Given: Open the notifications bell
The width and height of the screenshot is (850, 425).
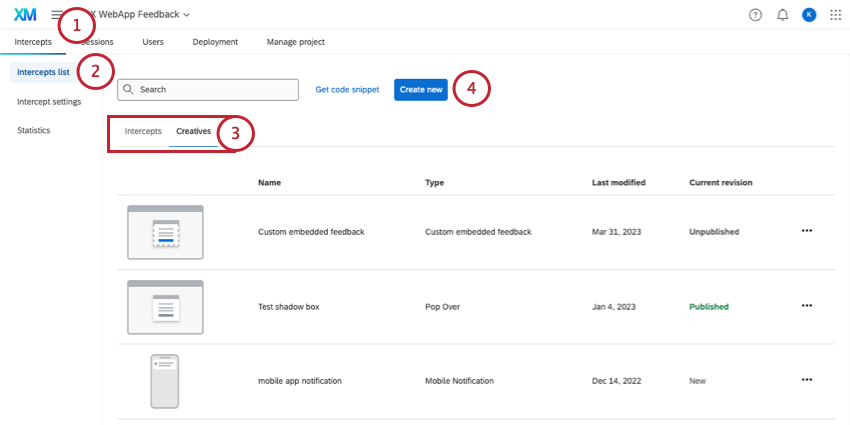Looking at the screenshot, I should coord(782,15).
